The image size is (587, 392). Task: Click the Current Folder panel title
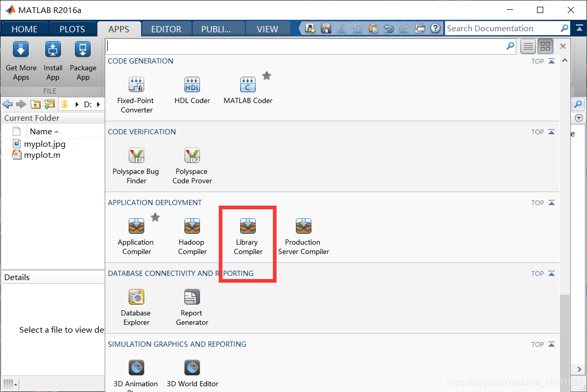coord(32,118)
